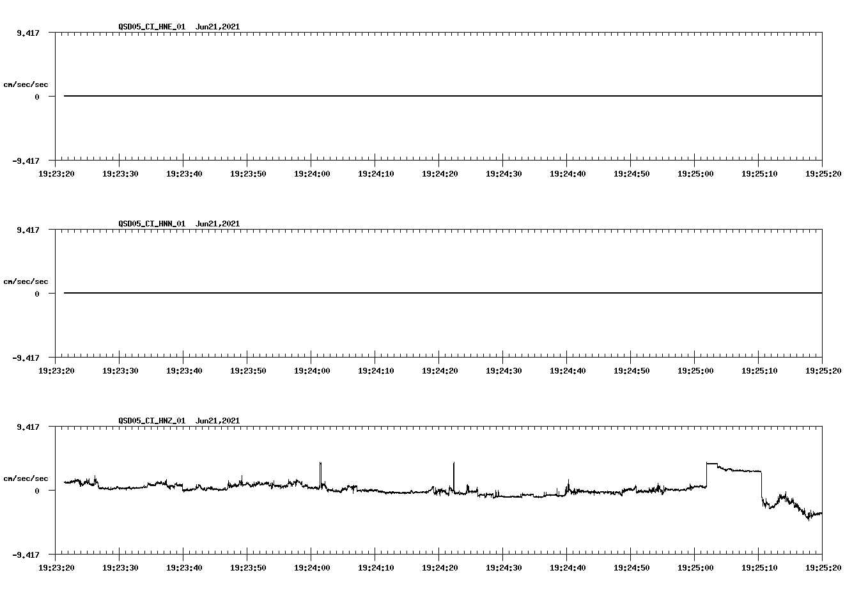This screenshot has width=868, height=591.
Task: Click the QSD05_CI_HNZ_01 plot title
Action: point(151,421)
